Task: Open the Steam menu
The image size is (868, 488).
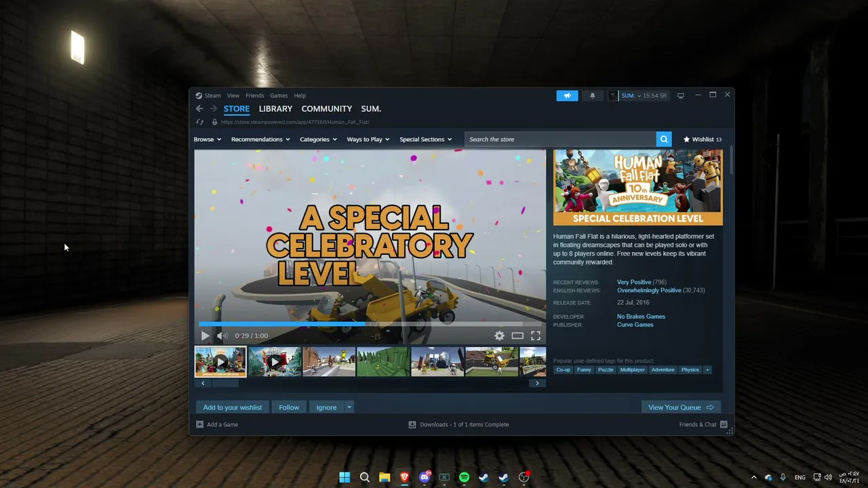Action: pyautogui.click(x=212, y=96)
